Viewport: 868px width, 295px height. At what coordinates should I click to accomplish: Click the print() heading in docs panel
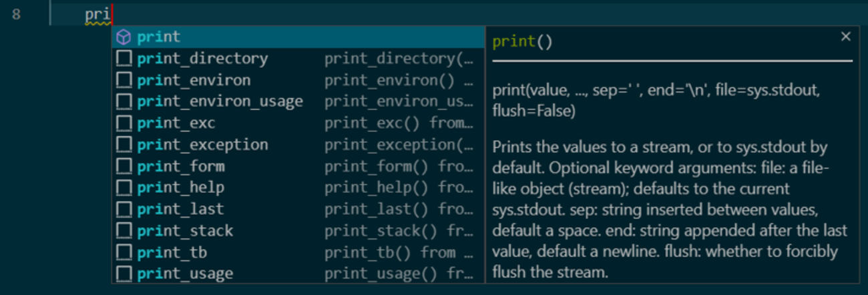(x=522, y=42)
